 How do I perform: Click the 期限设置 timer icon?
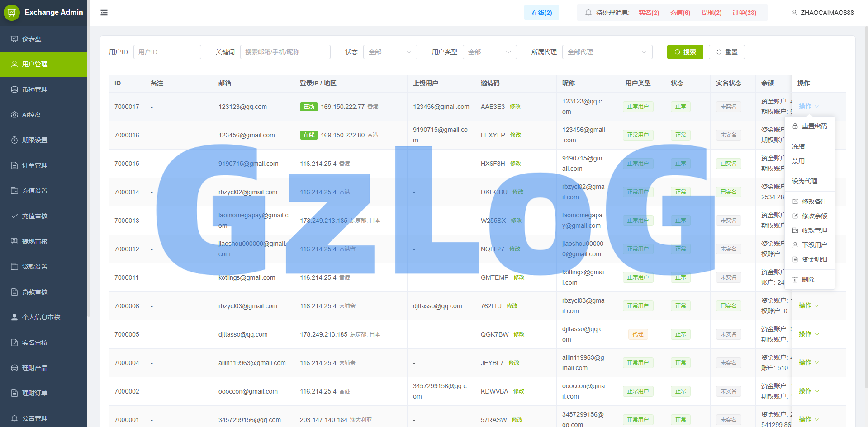tap(14, 140)
